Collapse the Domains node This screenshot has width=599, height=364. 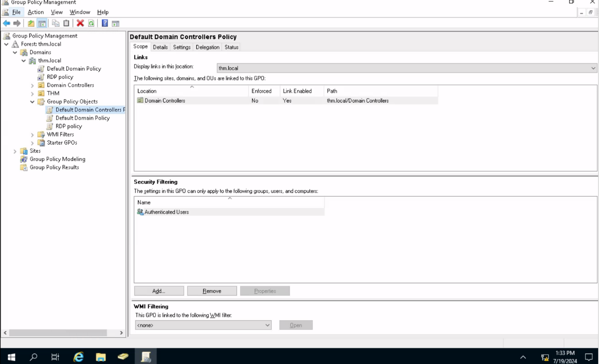15,52
